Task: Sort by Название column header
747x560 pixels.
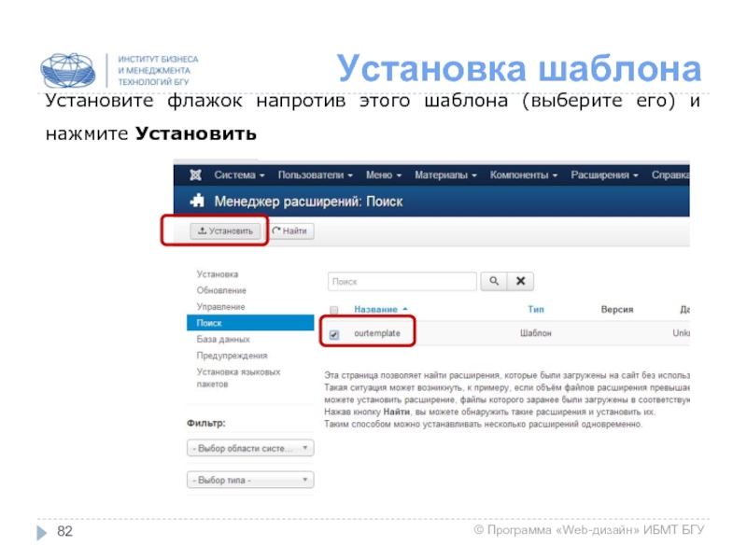Action: tap(380, 310)
